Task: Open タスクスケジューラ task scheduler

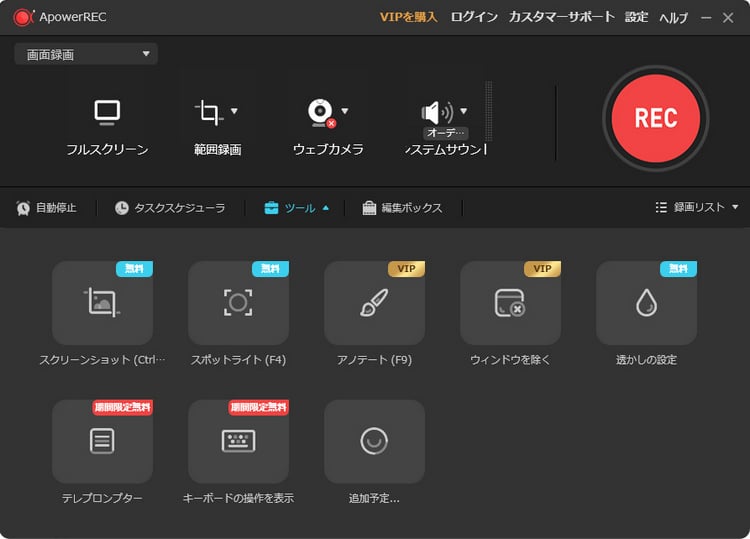Action: click(170, 208)
